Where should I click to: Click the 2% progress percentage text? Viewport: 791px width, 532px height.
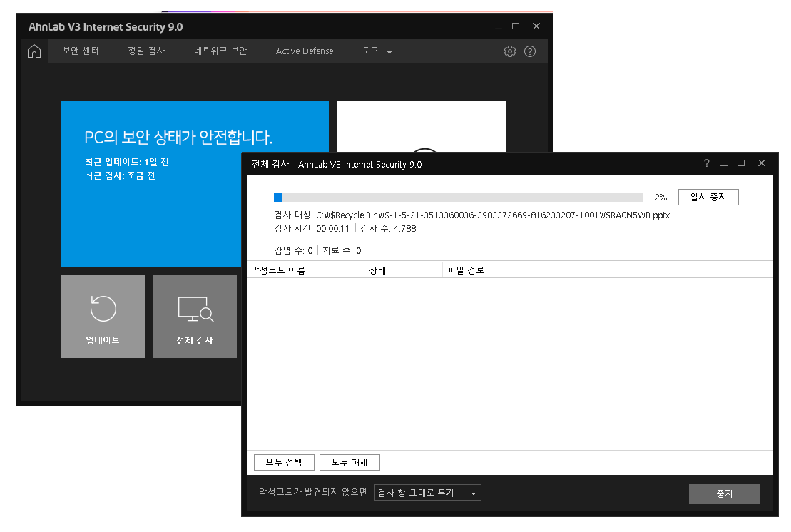pos(661,197)
